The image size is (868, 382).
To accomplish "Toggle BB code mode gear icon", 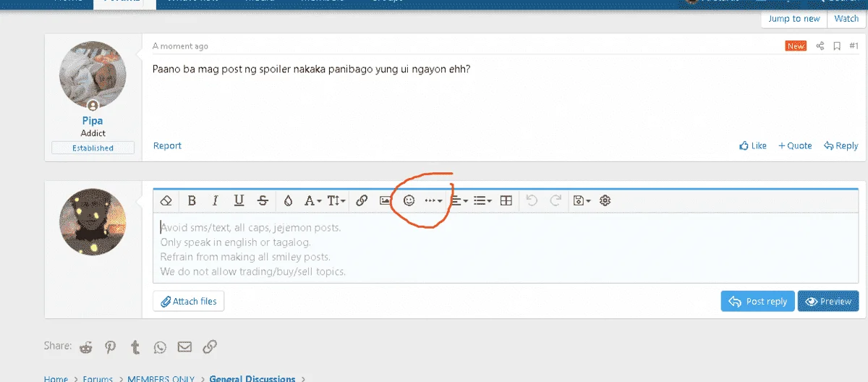I will pyautogui.click(x=605, y=200).
